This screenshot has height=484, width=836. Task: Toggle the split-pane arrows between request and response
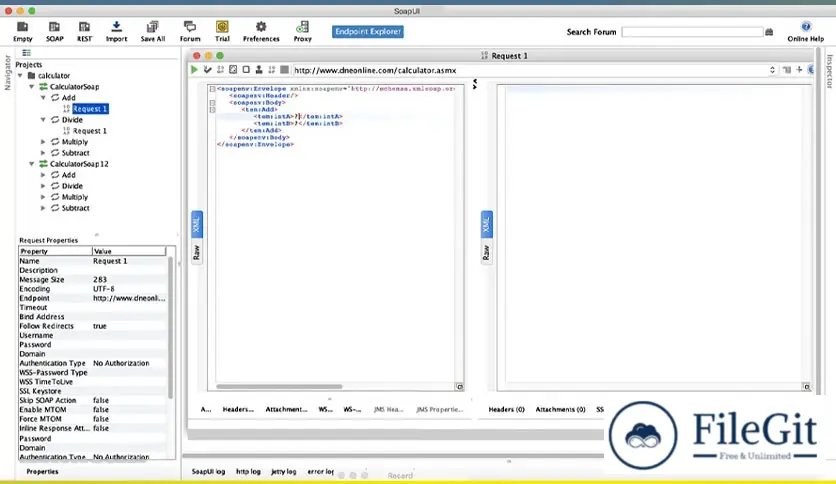[x=475, y=84]
